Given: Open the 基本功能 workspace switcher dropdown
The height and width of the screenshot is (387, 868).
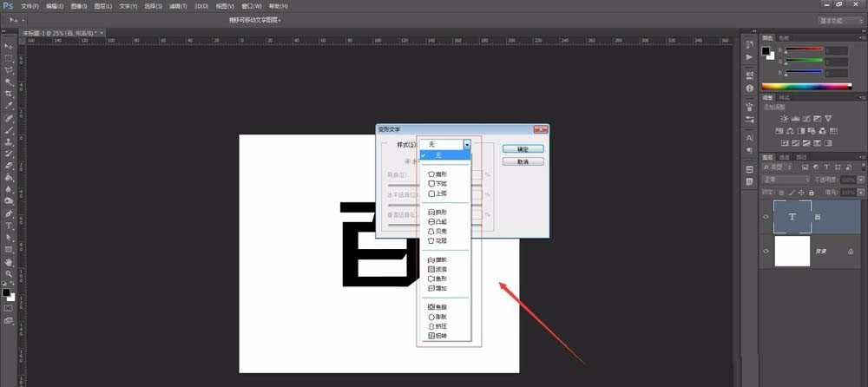Looking at the screenshot, I should 838,20.
